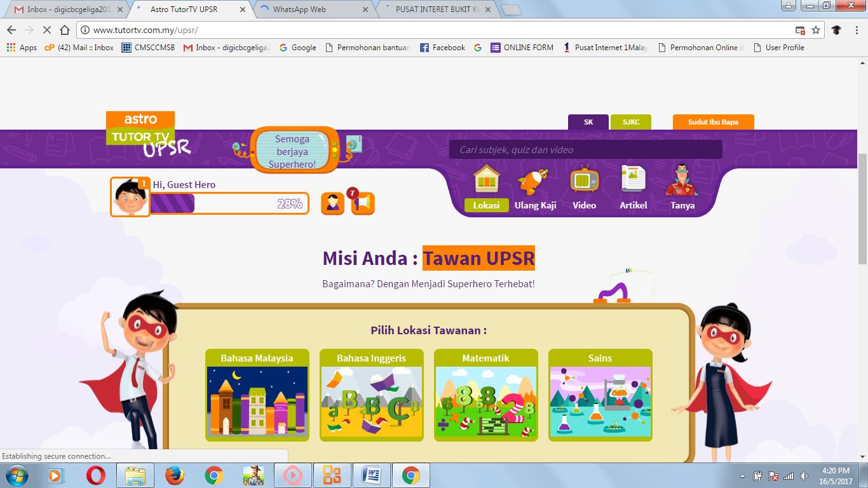868x488 pixels.
Task: Click the user profile icon button
Action: pyautogui.click(x=332, y=203)
